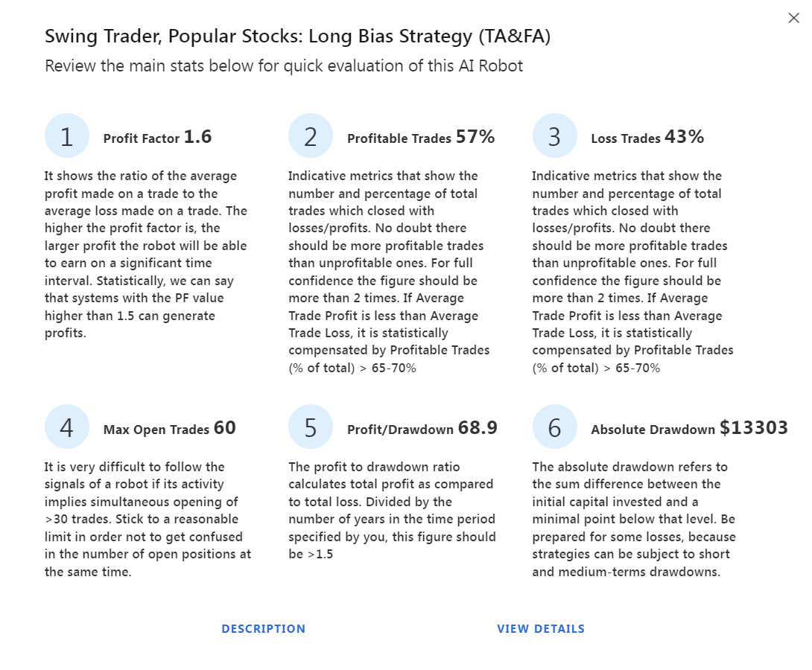Click the number 4 circle badge
Screen dimensions: 812x670
(67, 427)
